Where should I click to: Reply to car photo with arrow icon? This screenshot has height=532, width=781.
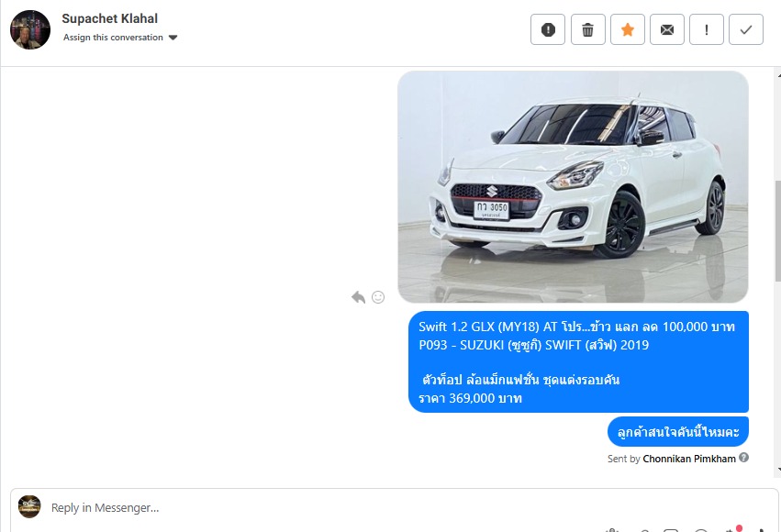[358, 297]
